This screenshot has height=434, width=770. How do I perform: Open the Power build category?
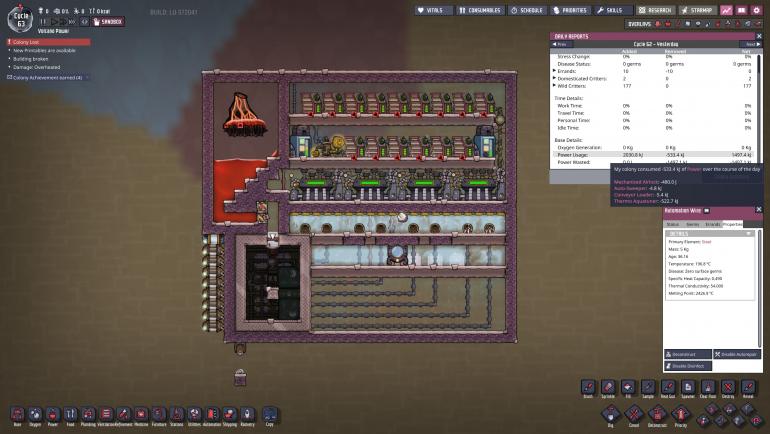(53, 414)
